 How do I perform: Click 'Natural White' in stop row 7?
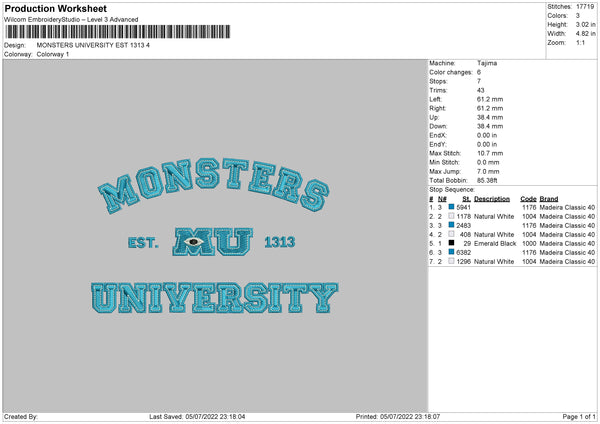click(x=494, y=261)
